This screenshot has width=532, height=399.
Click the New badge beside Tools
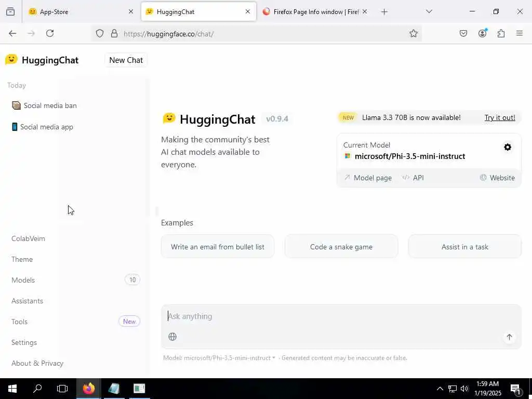pyautogui.click(x=129, y=321)
